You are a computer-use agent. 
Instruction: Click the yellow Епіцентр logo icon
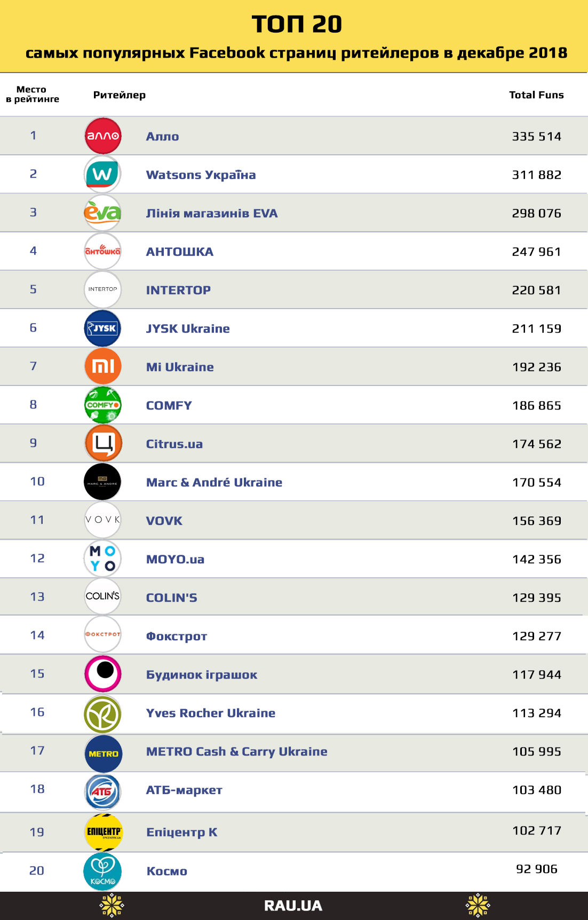click(x=103, y=832)
